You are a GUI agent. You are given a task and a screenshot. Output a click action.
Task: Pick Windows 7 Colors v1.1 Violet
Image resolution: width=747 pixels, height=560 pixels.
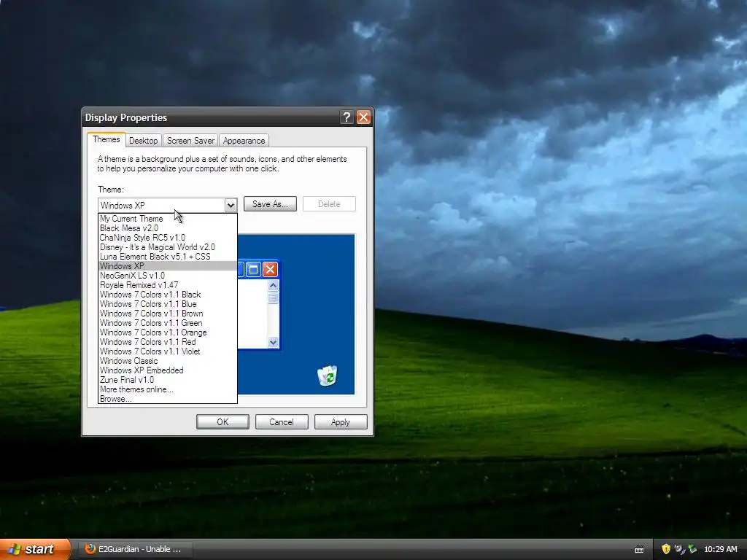point(167,351)
